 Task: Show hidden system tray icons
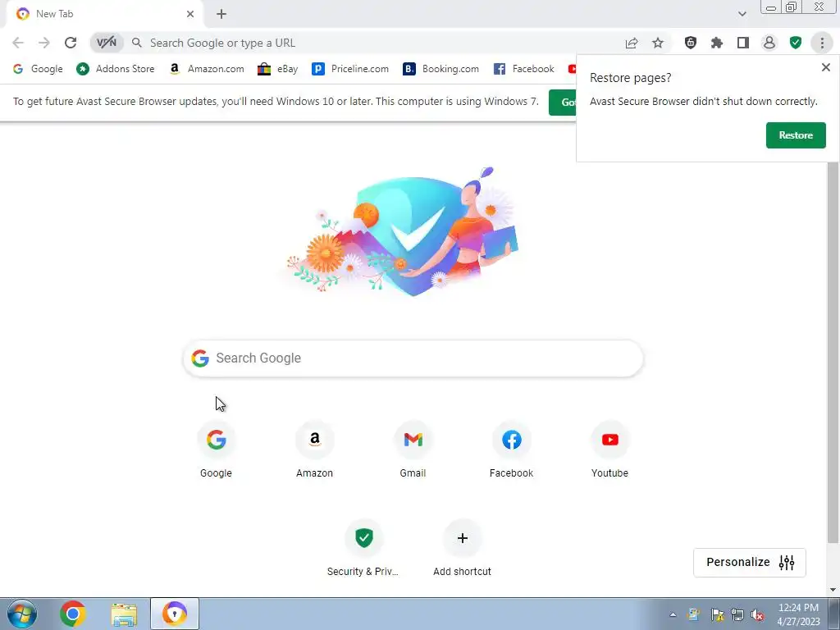click(673, 614)
